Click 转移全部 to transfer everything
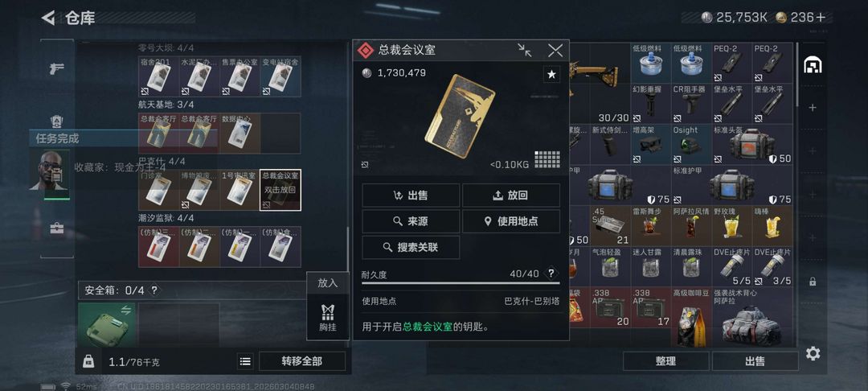Screen dimensions: 868x391 (301, 362)
